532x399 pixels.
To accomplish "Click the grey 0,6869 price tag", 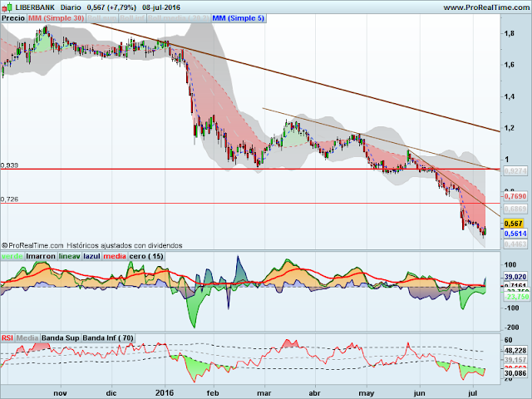I will (x=515, y=209).
